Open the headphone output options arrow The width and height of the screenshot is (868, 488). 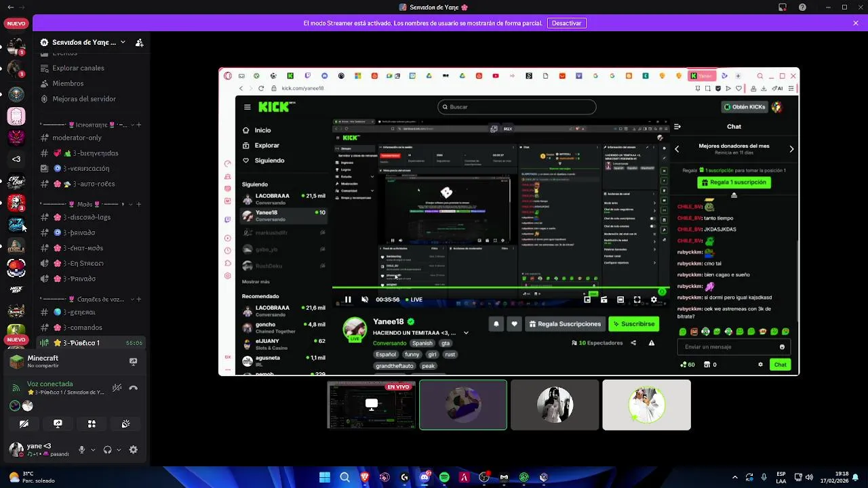(x=119, y=449)
